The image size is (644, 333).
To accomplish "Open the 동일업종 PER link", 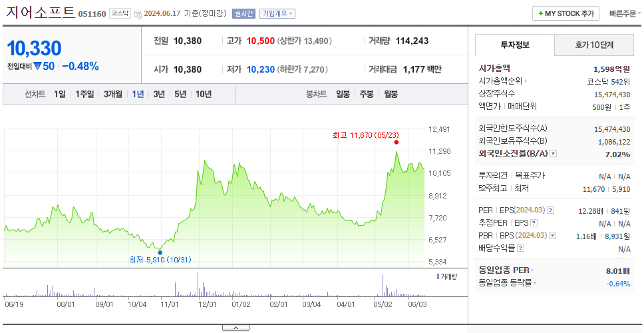I will (506, 270).
